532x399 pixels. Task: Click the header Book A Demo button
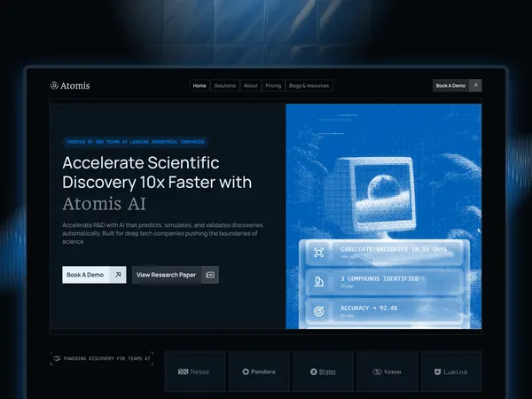tap(457, 85)
